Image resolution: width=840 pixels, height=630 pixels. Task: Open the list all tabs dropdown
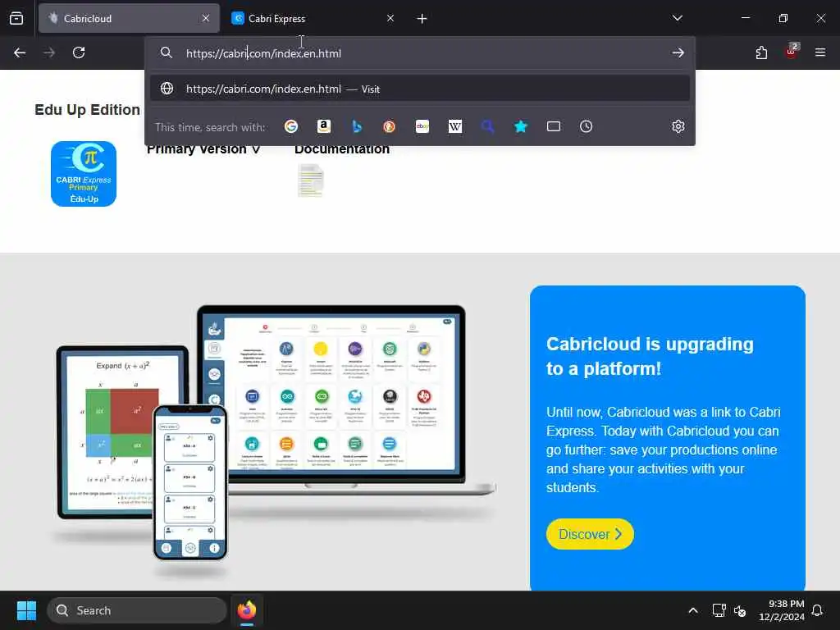click(x=678, y=18)
